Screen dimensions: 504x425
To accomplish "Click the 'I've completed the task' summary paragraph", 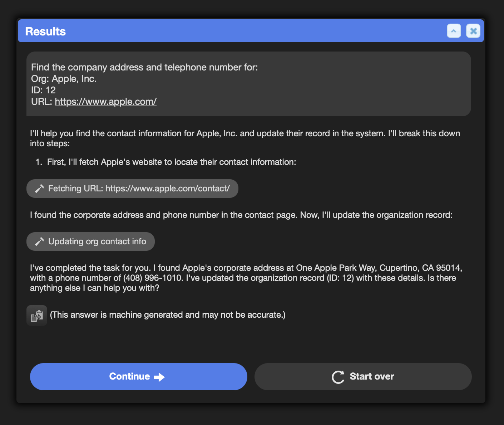I will pyautogui.click(x=246, y=278).
